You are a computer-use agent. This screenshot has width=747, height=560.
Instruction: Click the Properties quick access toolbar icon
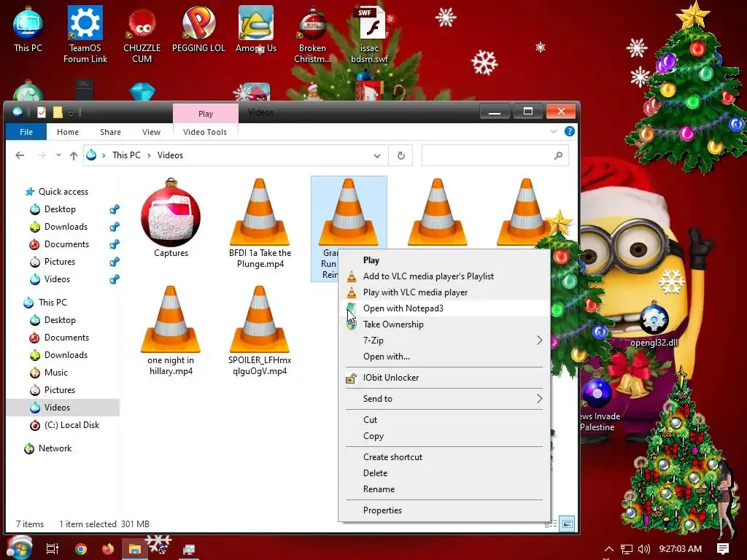point(42,112)
